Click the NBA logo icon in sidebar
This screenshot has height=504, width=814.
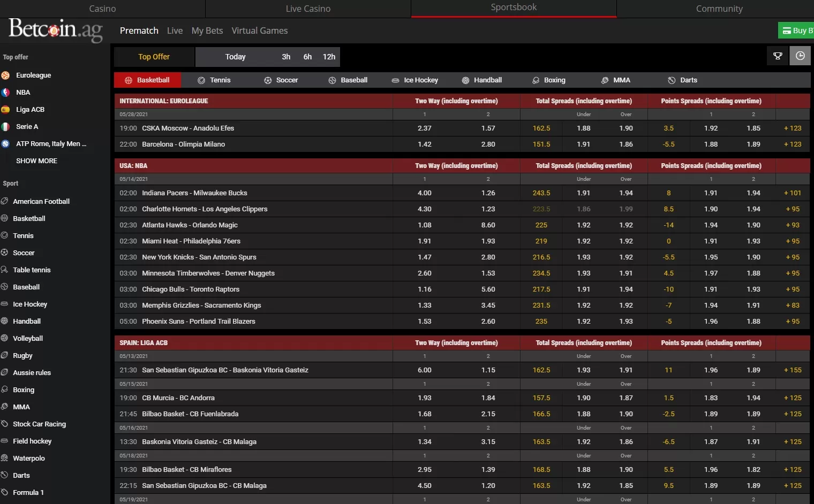(5, 93)
